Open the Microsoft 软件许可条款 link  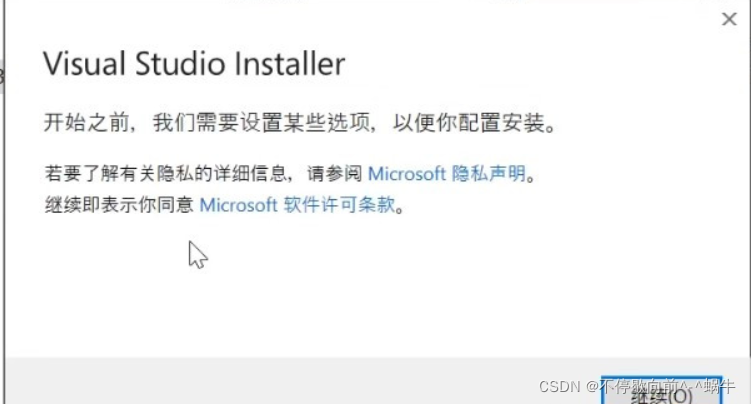pos(297,205)
